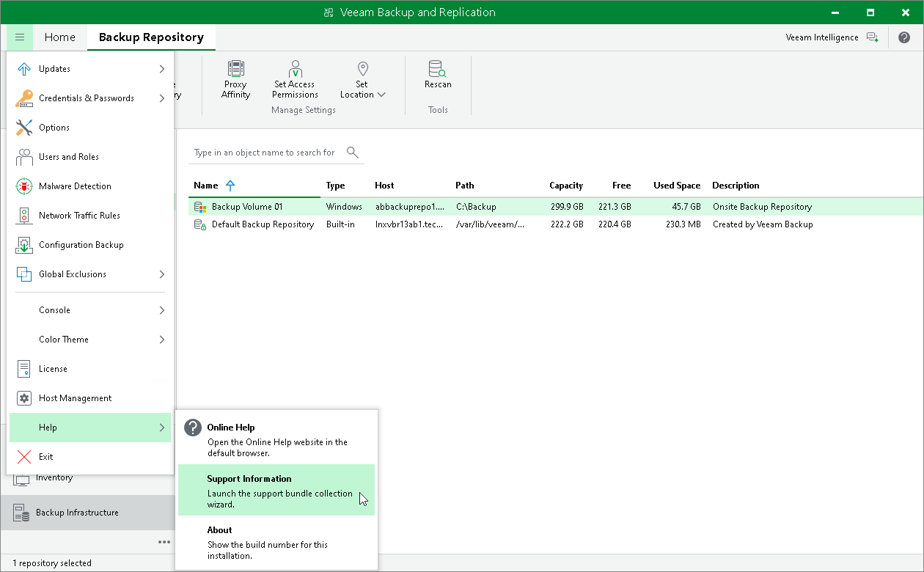This screenshot has width=924, height=572.
Task: Sort by the Type column header
Action: (336, 186)
